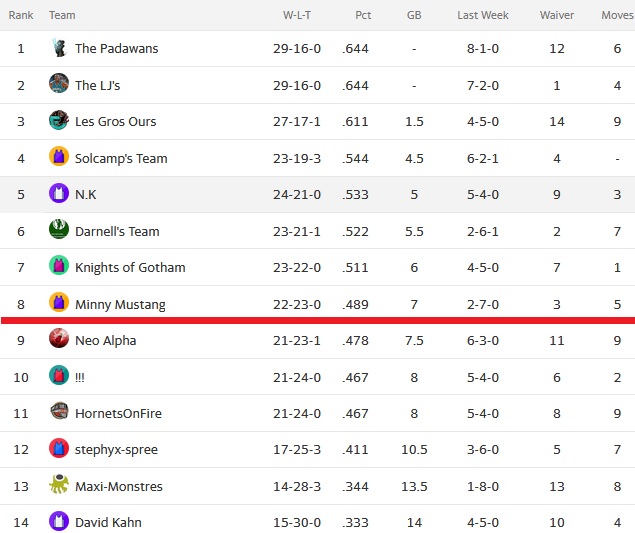Click HornetsOnFire team logo icon
635x533 pixels.
(59, 411)
